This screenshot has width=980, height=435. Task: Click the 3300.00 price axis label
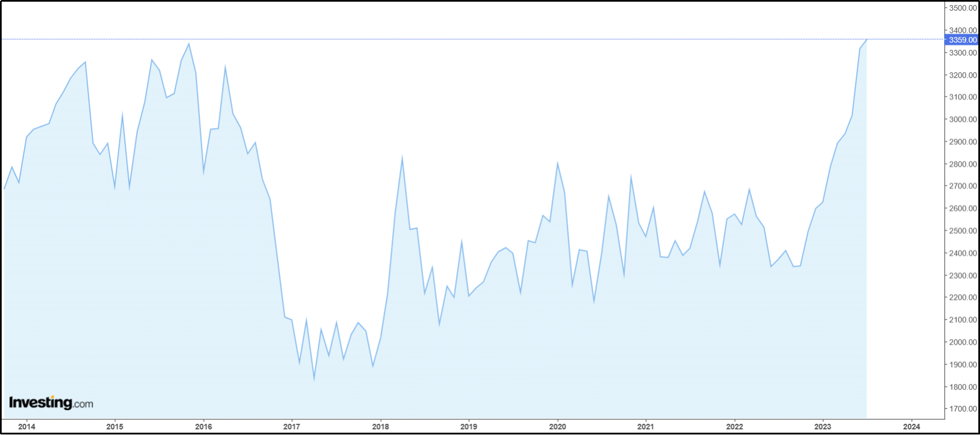coord(963,53)
